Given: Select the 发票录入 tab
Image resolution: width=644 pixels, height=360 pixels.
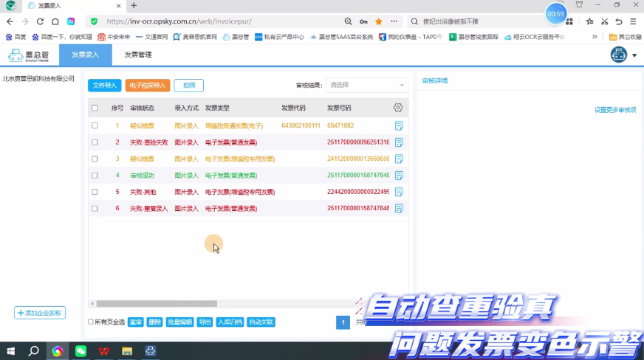Looking at the screenshot, I should pyautogui.click(x=86, y=55).
